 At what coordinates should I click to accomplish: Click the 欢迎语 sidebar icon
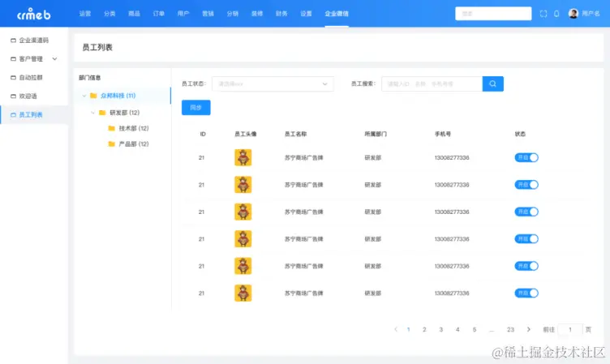[13, 96]
